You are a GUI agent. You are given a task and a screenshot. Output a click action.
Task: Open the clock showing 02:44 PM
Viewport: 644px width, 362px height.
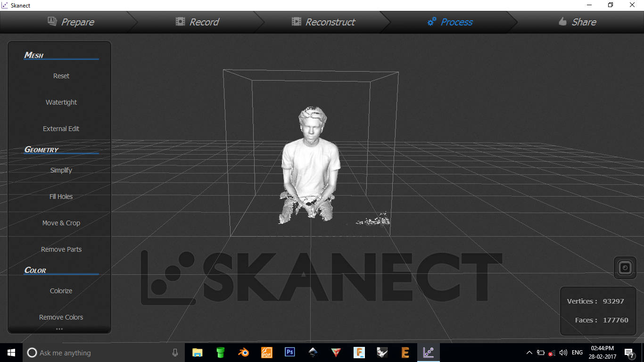[x=603, y=353]
